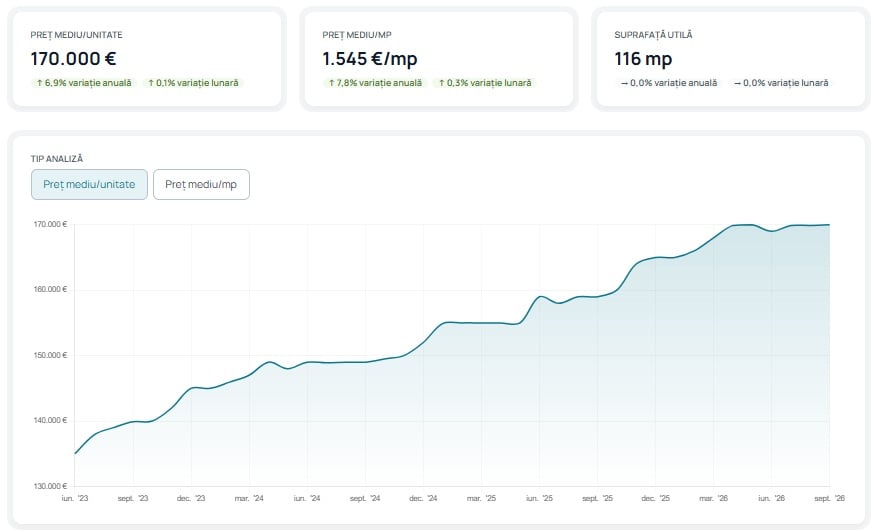
Task: Click the 116 mp surface value
Action: pos(643,58)
